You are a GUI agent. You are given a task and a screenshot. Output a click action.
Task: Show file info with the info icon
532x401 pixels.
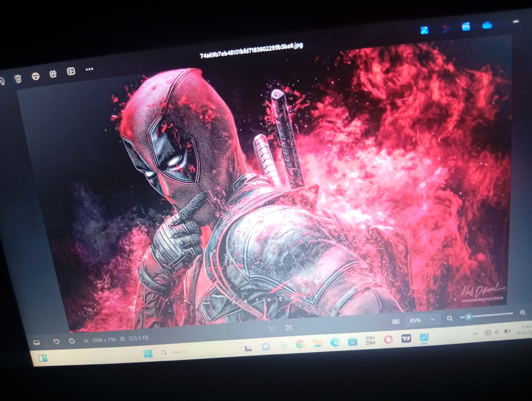pos(72,341)
